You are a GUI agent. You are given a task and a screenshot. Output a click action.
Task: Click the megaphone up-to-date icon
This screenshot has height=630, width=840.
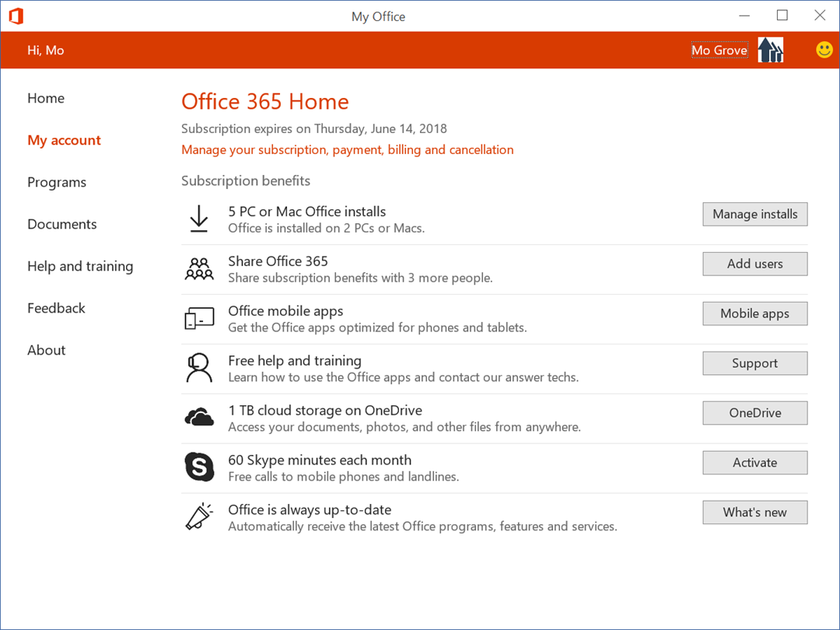199,516
